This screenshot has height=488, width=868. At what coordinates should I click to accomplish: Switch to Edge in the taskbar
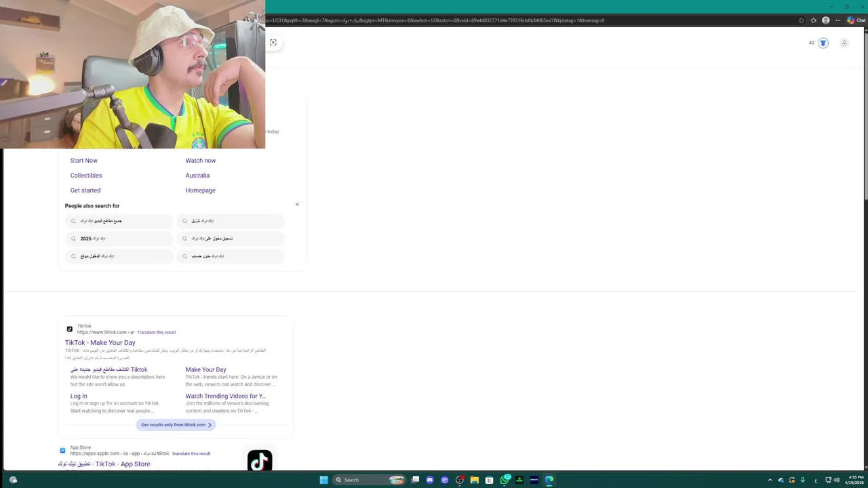pos(549,480)
